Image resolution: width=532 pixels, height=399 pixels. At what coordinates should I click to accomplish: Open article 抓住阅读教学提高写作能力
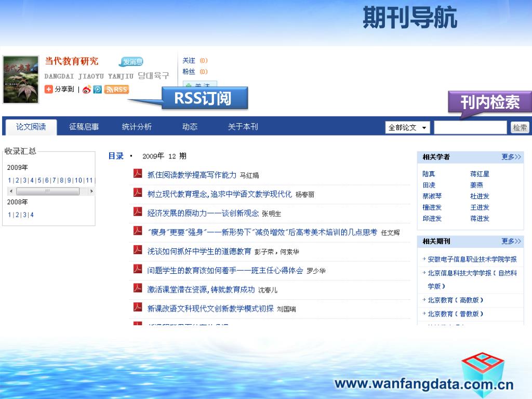click(x=192, y=175)
